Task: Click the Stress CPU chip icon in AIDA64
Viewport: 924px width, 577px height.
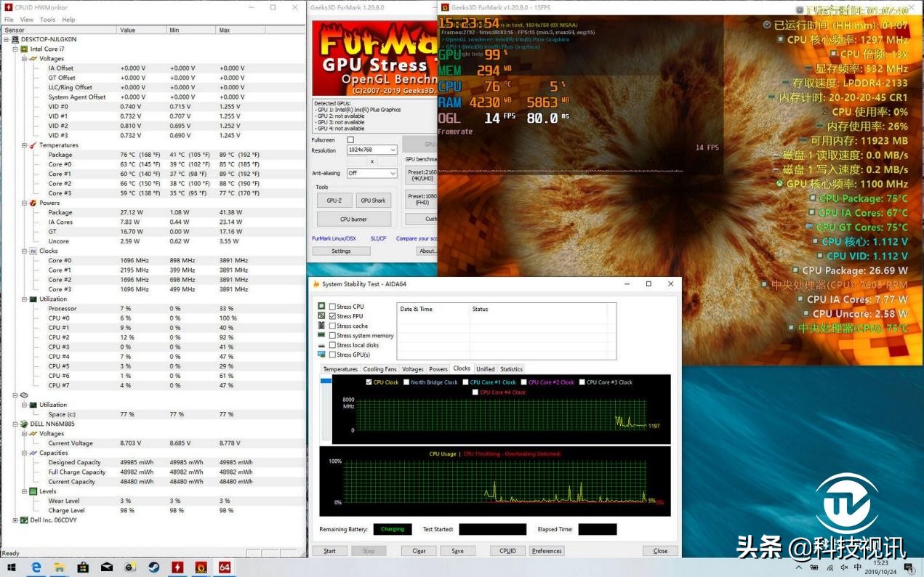Action: 321,306
